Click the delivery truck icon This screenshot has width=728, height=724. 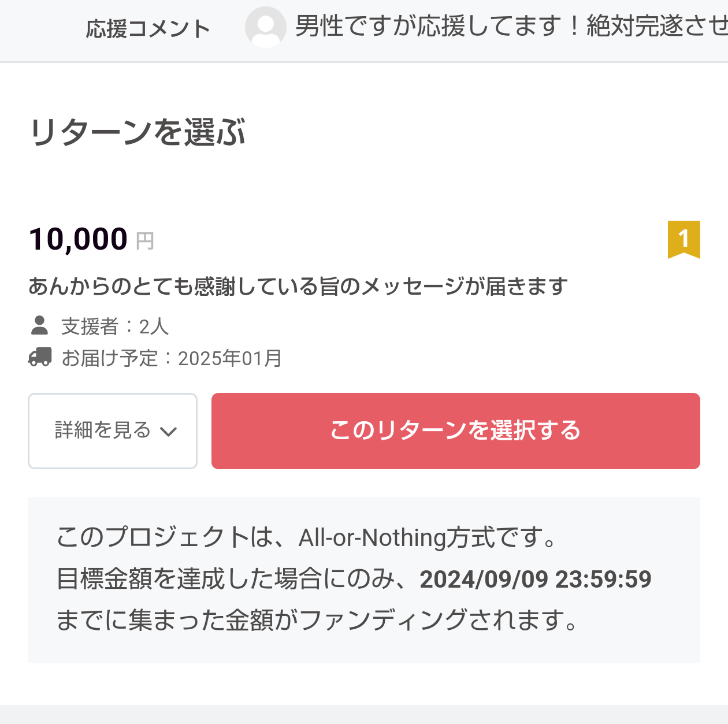coord(40,358)
